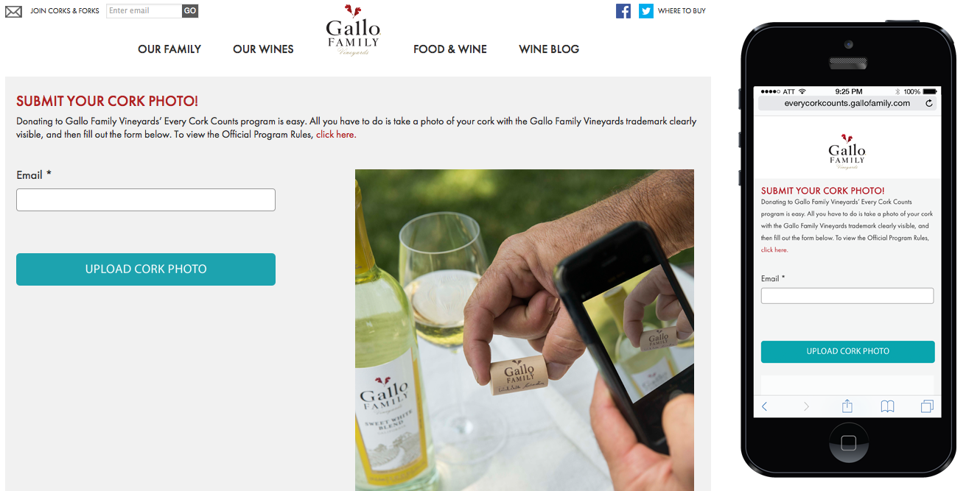Tap the Safari share icon on phone
Image resolution: width=980 pixels, height=491 pixels.
click(847, 406)
